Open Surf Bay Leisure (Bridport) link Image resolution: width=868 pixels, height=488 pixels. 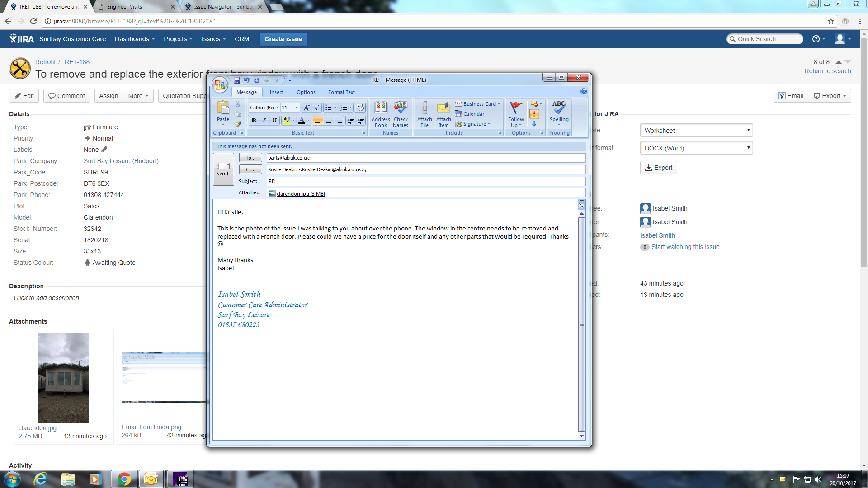(121, 161)
